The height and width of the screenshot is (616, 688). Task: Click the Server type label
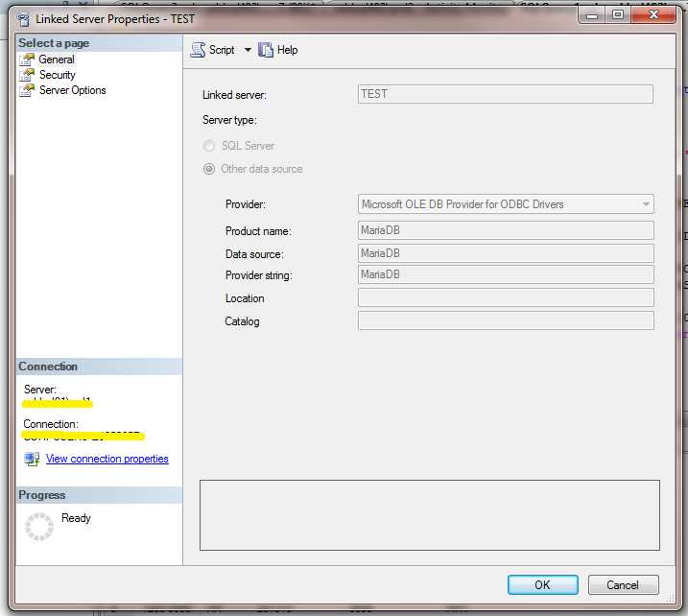click(x=229, y=120)
